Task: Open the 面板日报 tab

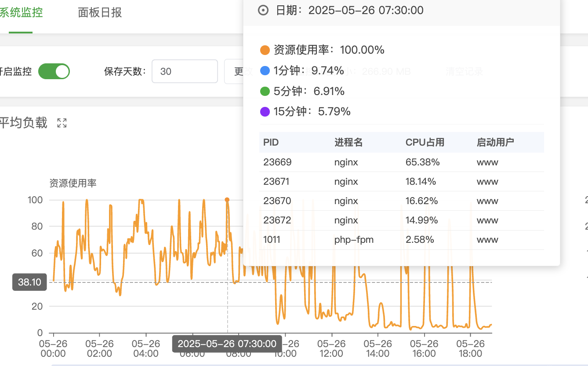Action: point(100,12)
